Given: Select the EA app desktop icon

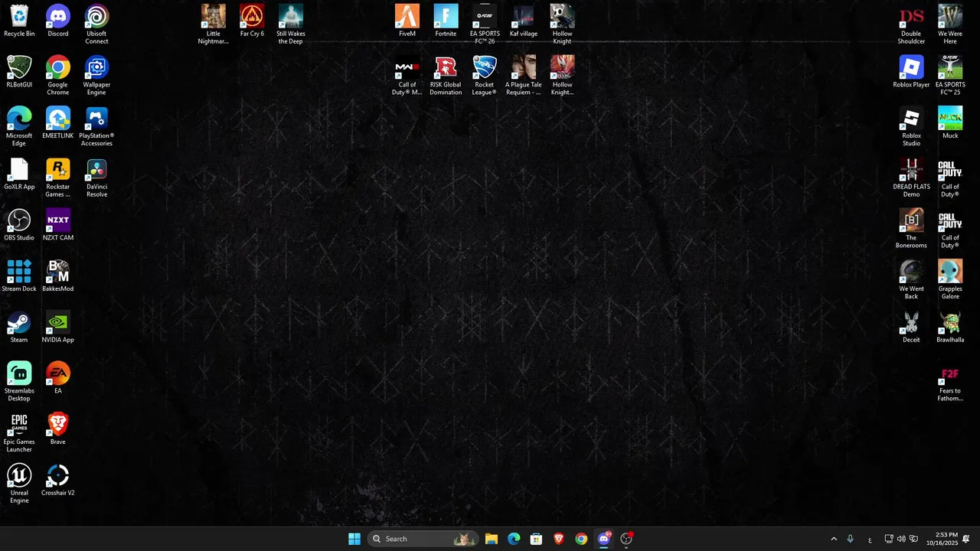Looking at the screenshot, I should (58, 378).
